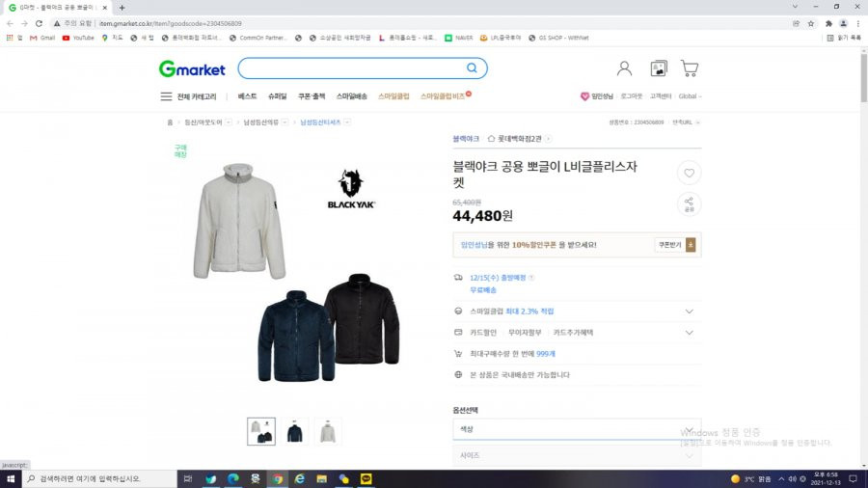The width and height of the screenshot is (868, 488).
Task: Open the 스마일클럽비즈 menu
Action: (x=443, y=96)
